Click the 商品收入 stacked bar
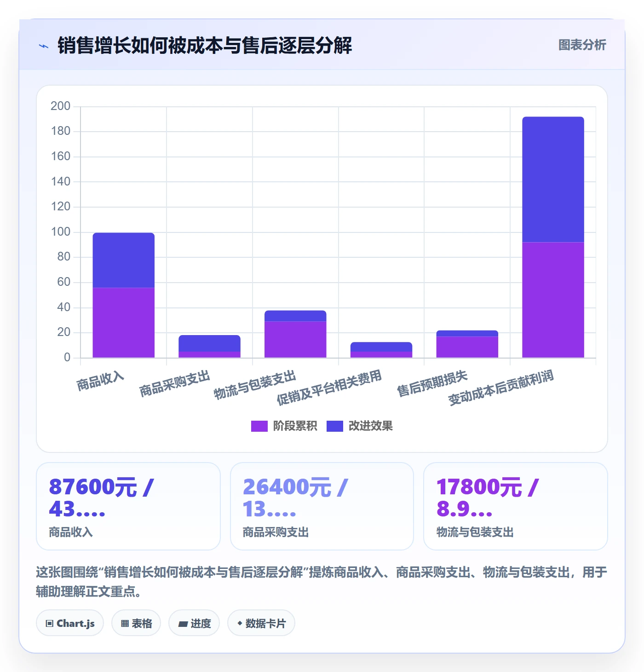Screen dimensions: 644x672 (124, 295)
